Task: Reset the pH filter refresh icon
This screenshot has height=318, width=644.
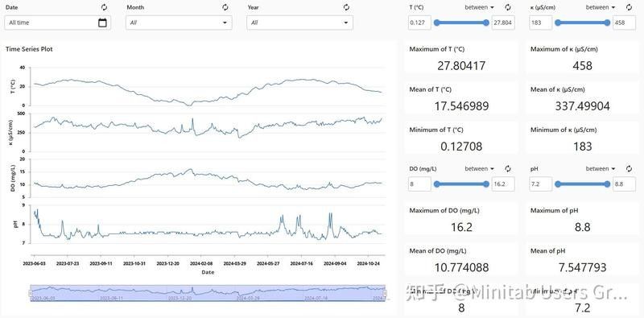Action: pyautogui.click(x=630, y=168)
